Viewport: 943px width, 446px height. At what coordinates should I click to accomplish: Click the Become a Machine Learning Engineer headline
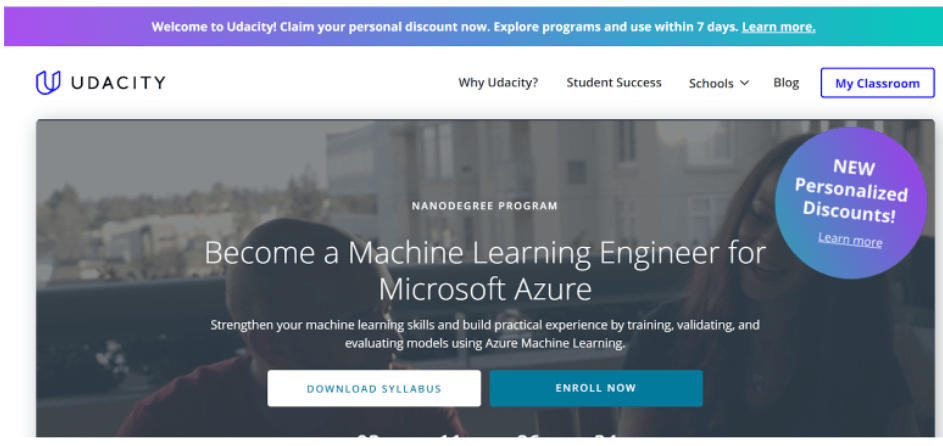pyautogui.click(x=485, y=271)
